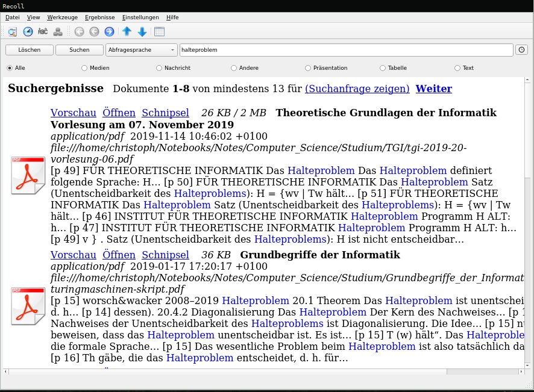The image size is (534, 392).
Task: Click the sort parameters toolbar icon
Action: pos(58,31)
